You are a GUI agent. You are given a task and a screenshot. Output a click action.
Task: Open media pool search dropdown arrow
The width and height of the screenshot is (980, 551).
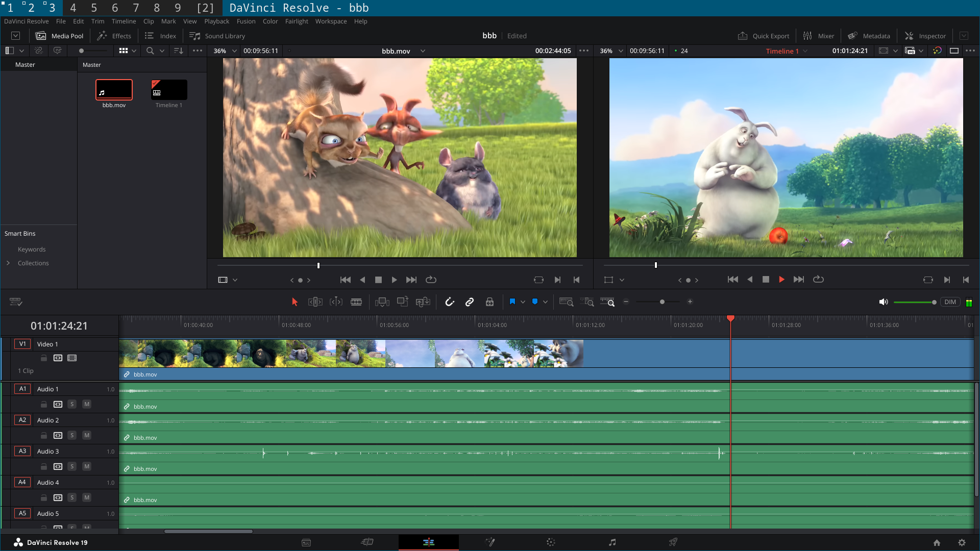tap(162, 51)
